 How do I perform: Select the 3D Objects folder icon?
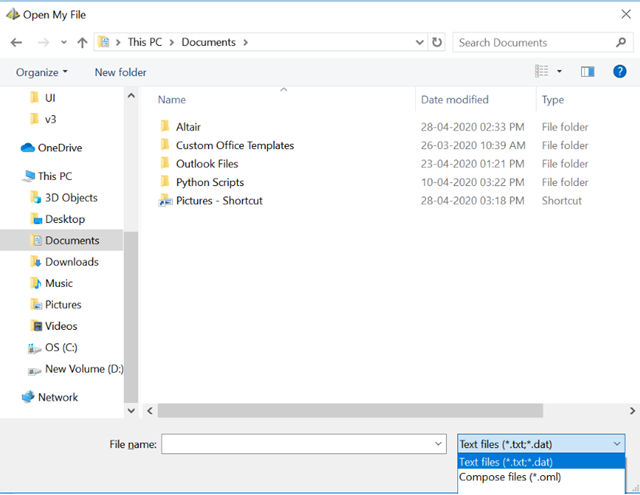[35, 198]
